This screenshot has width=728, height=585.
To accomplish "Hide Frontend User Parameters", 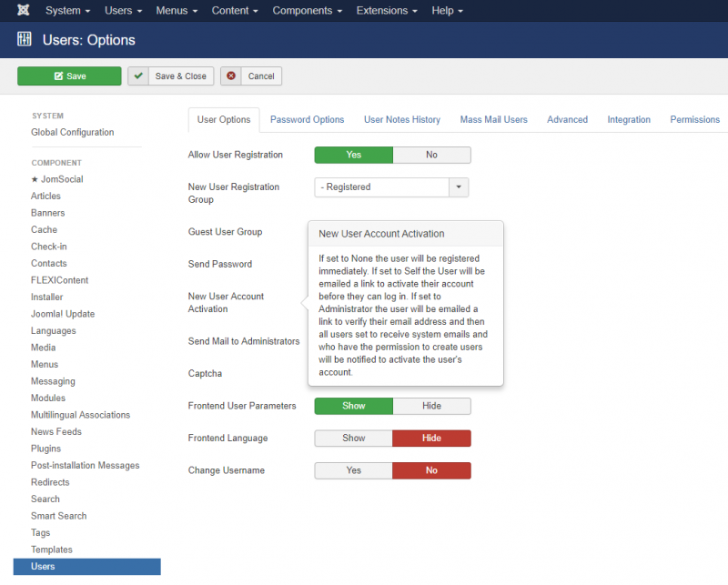I will coord(431,406).
